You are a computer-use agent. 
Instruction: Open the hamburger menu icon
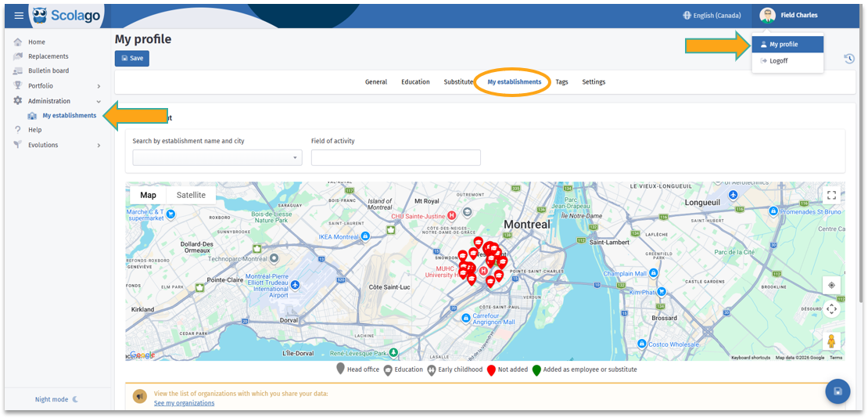coord(19,16)
